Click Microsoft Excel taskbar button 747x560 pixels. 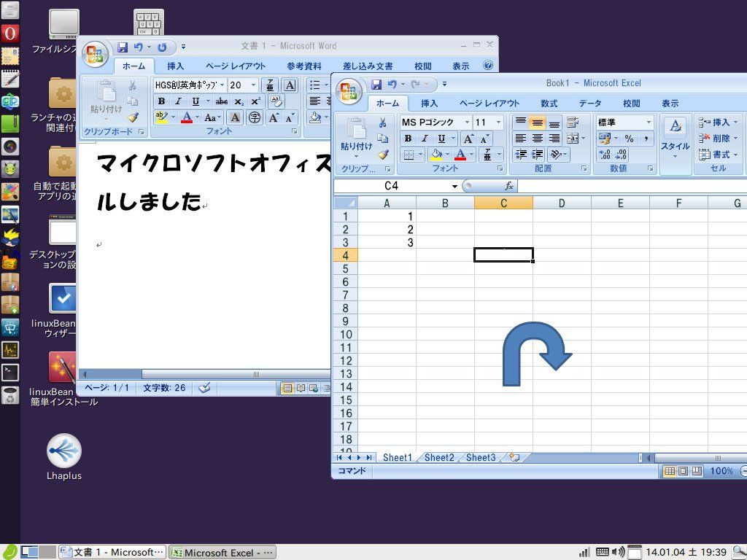[222, 553]
